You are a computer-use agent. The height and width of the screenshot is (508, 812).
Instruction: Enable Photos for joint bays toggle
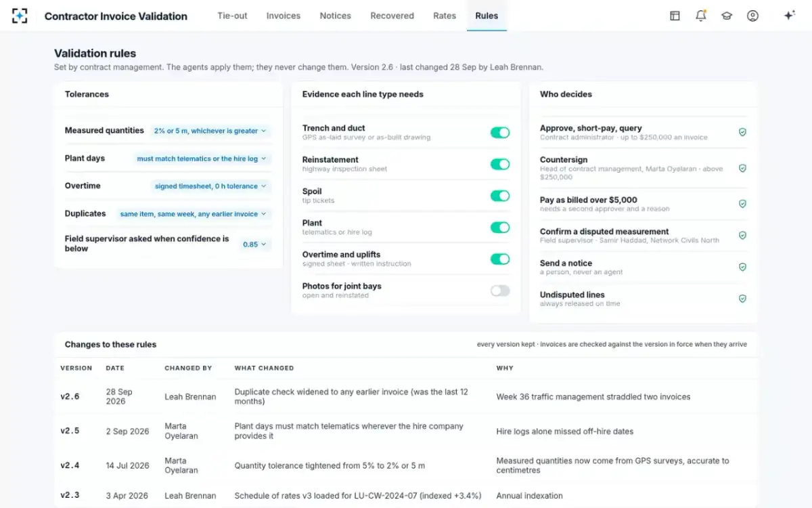500,291
